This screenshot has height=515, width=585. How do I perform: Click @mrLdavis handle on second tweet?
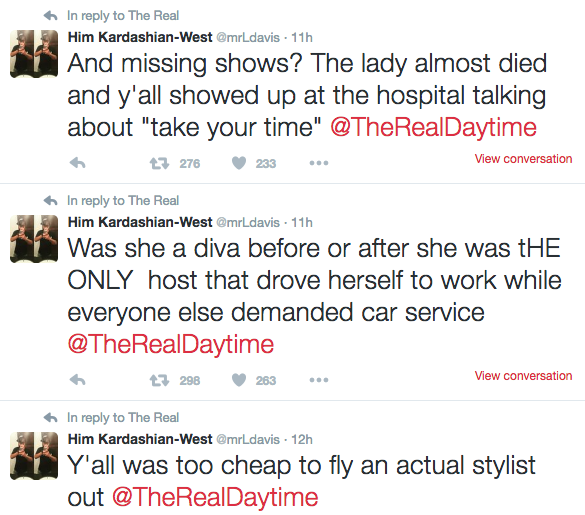coord(248,222)
